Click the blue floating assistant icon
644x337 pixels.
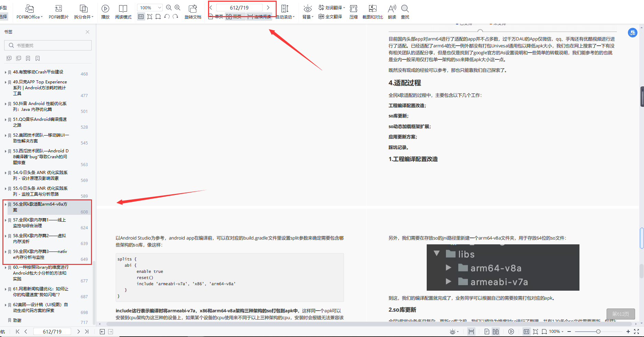pyautogui.click(x=632, y=33)
